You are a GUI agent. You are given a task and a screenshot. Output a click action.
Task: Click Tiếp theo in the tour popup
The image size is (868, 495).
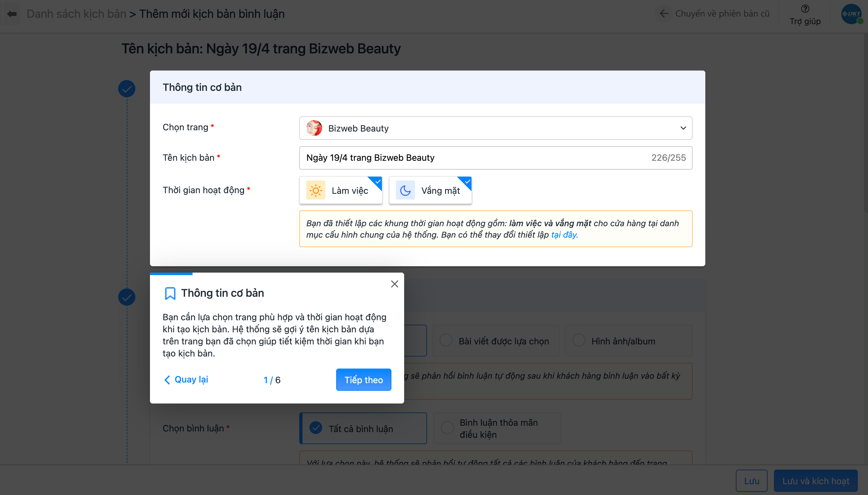pyautogui.click(x=363, y=380)
